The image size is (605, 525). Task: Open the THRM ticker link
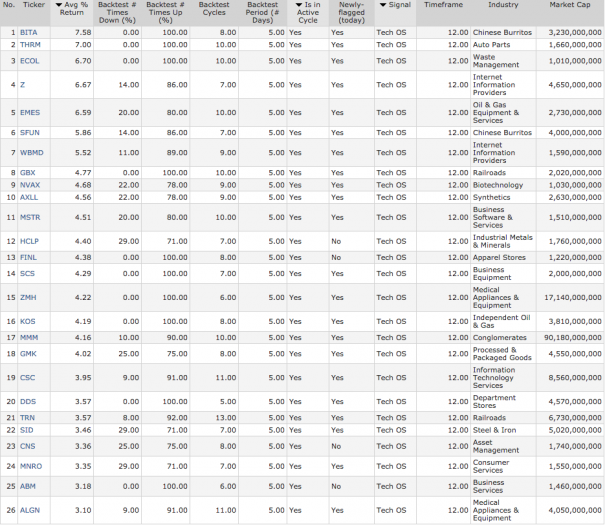click(30, 45)
